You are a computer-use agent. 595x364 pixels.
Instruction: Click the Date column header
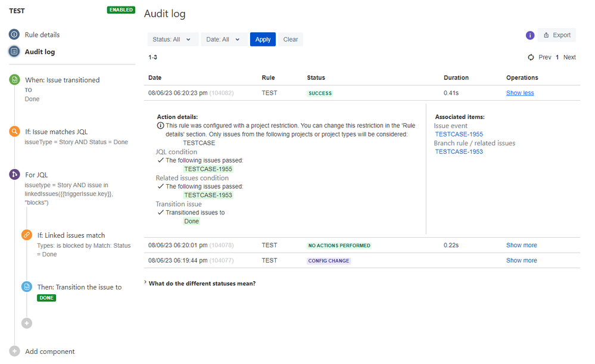click(x=155, y=78)
